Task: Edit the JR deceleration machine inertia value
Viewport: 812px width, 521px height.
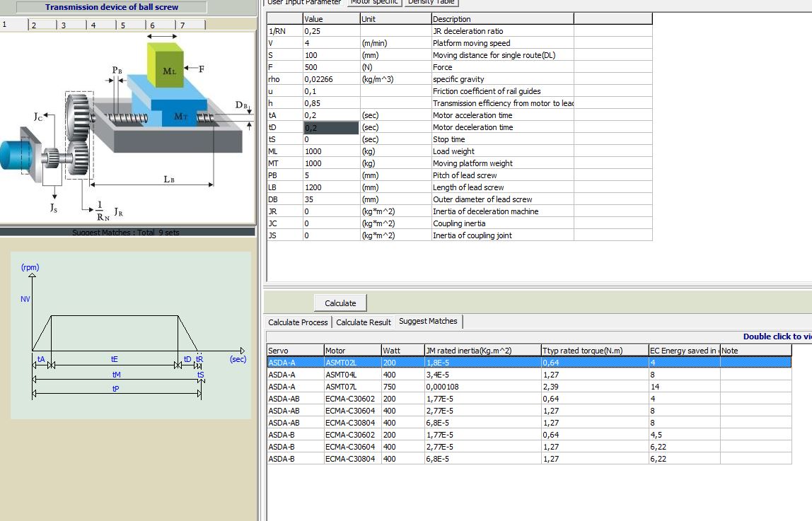Action: point(332,211)
